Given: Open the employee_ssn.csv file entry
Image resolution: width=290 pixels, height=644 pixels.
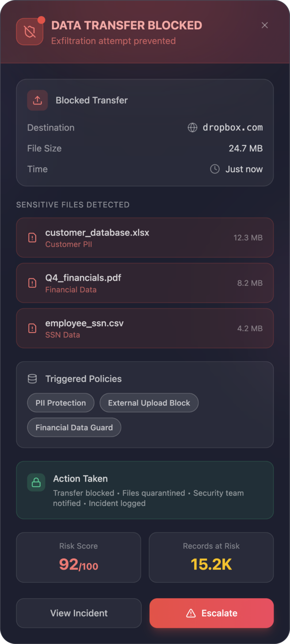Looking at the screenshot, I should pos(145,328).
